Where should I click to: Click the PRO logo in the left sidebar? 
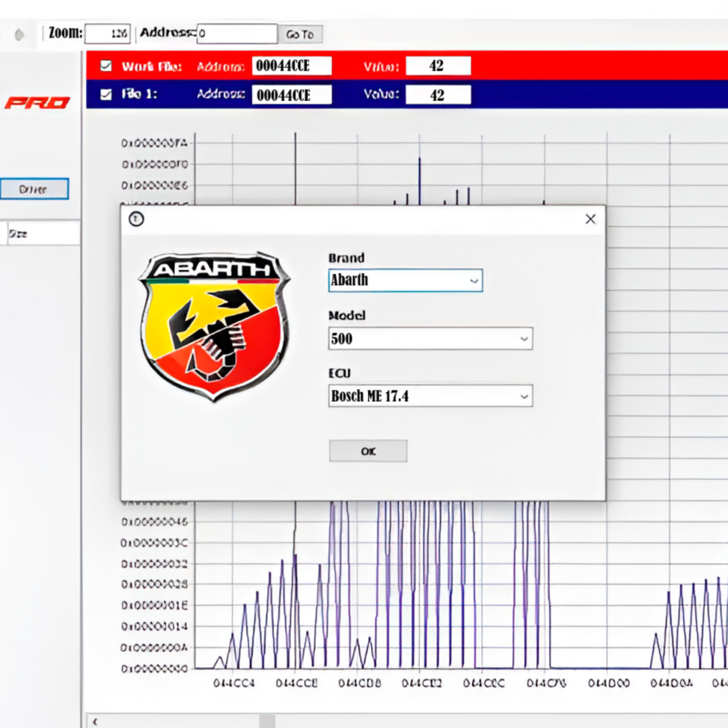(36, 103)
